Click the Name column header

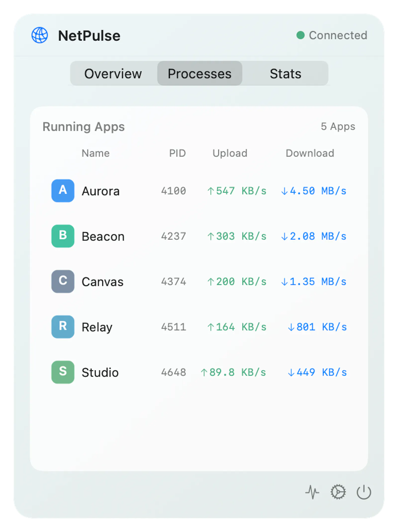(x=96, y=153)
